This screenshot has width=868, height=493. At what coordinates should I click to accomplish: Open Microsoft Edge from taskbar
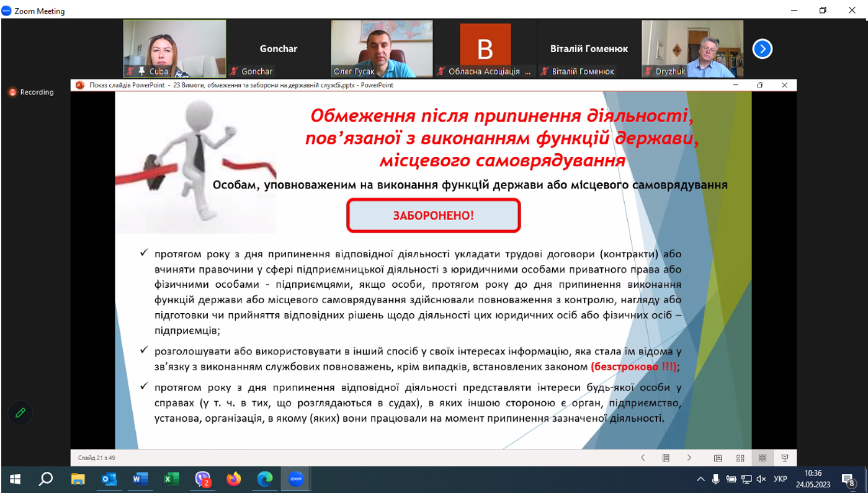[x=265, y=479]
